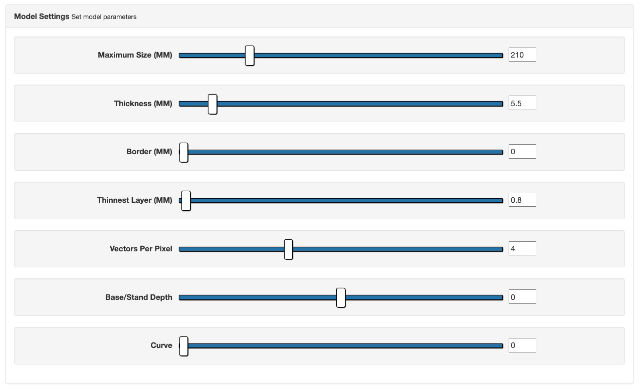Screen dimensions: 640x389
Task: Focus the Thinnest Layer value field
Action: (x=522, y=200)
